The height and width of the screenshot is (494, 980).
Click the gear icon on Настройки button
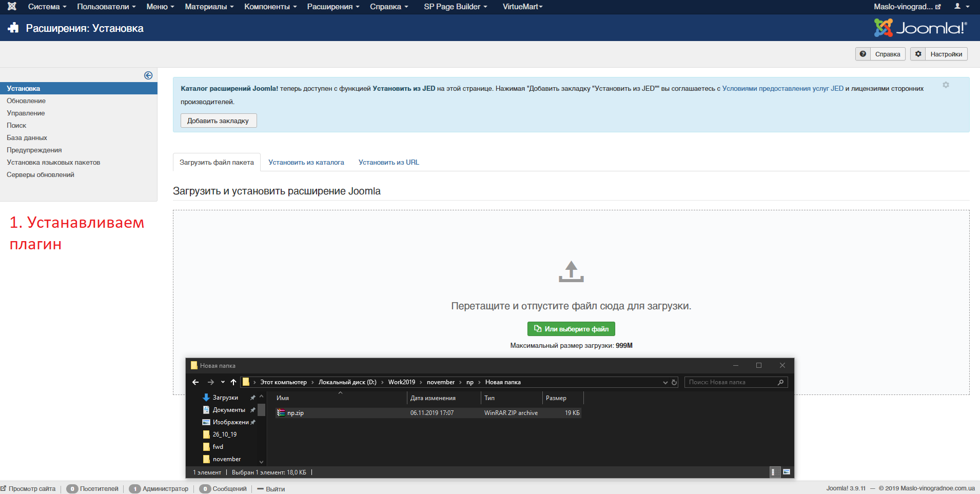pos(918,54)
